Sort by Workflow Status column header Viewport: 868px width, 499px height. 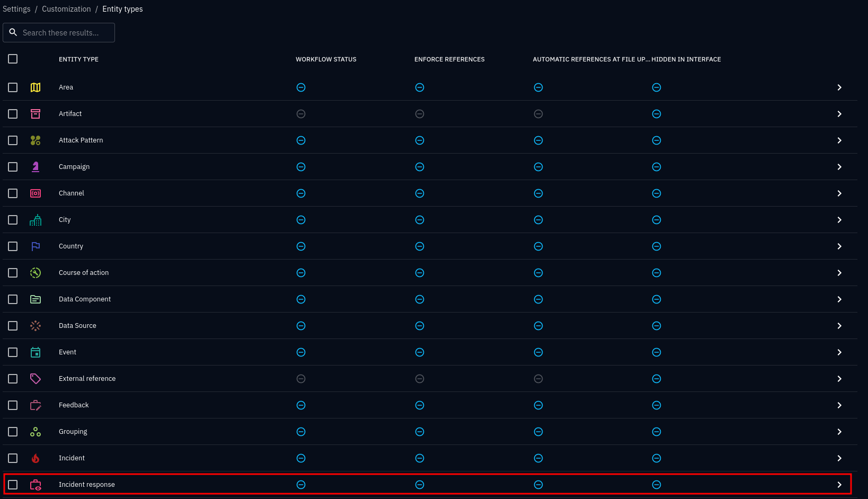(326, 59)
